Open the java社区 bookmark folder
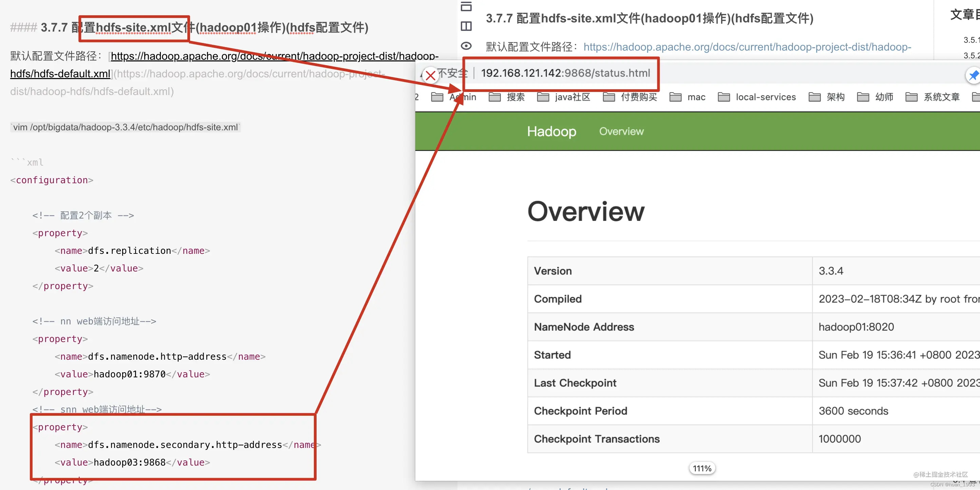Screen dimensions: 980x490 click(x=563, y=97)
